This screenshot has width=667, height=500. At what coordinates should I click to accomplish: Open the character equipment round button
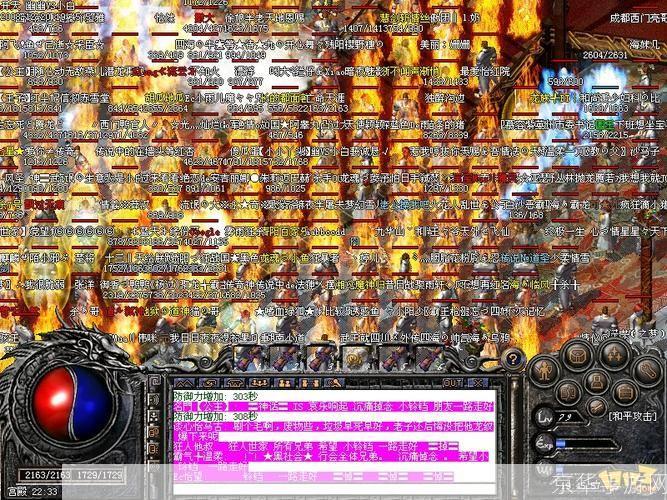click(545, 371)
